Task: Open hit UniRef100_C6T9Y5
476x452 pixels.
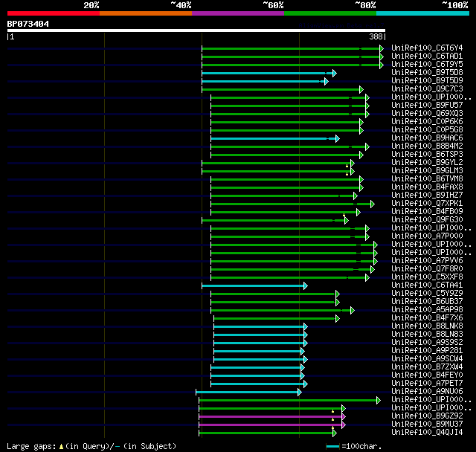Action: (x=427, y=65)
